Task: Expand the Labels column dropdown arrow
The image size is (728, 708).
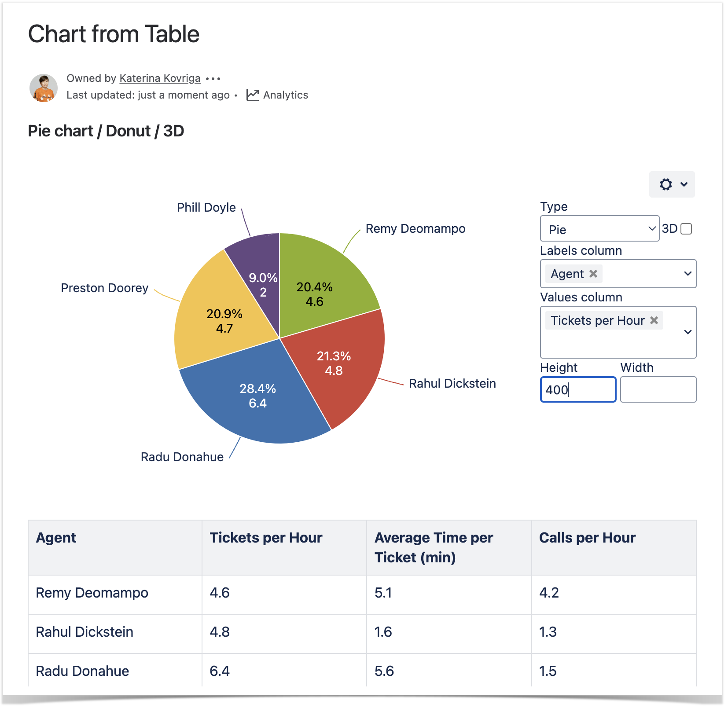Action: (x=688, y=274)
